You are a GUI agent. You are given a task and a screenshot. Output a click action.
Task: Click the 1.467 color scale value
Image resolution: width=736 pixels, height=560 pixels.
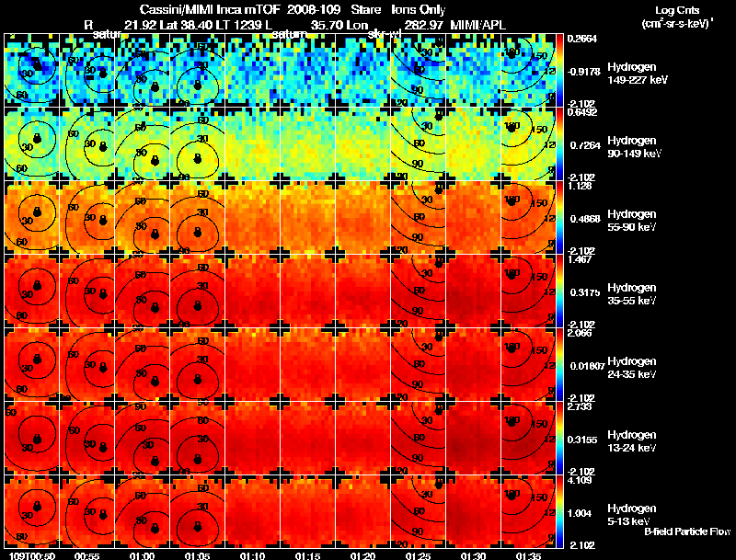coord(580,259)
